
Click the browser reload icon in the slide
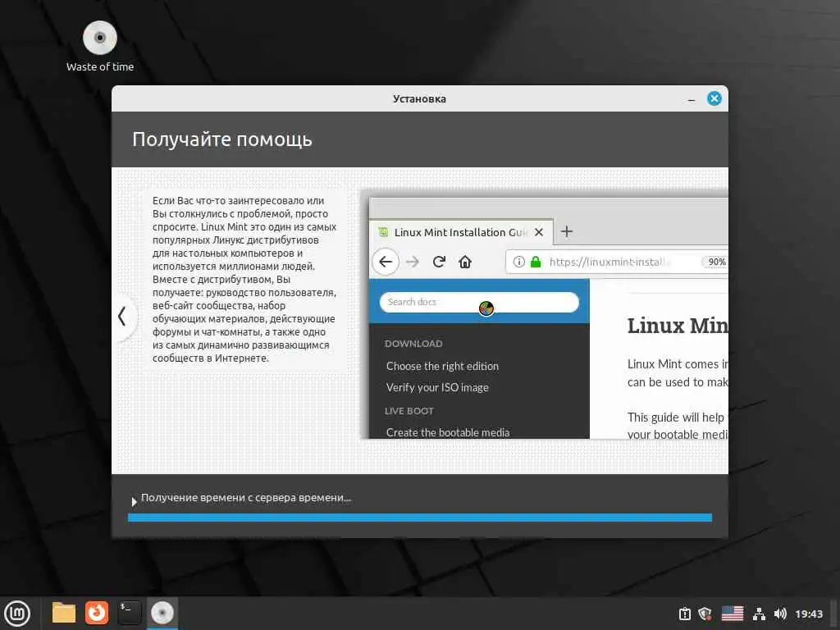point(439,262)
